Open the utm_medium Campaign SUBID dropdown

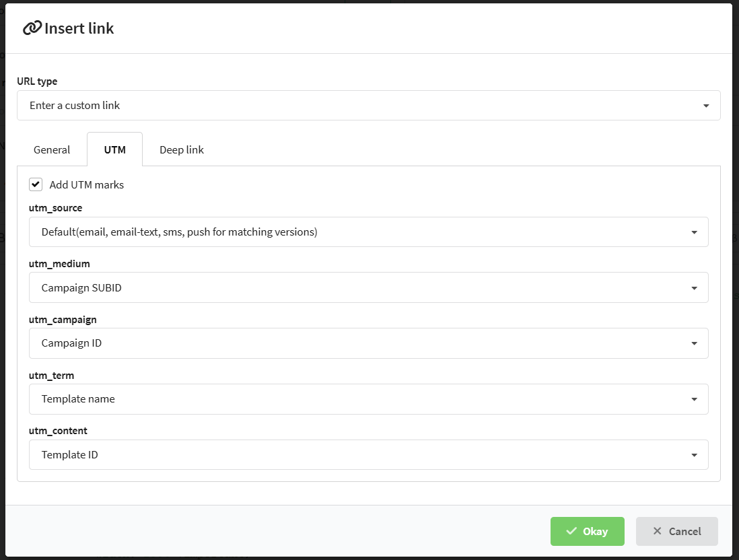click(369, 287)
